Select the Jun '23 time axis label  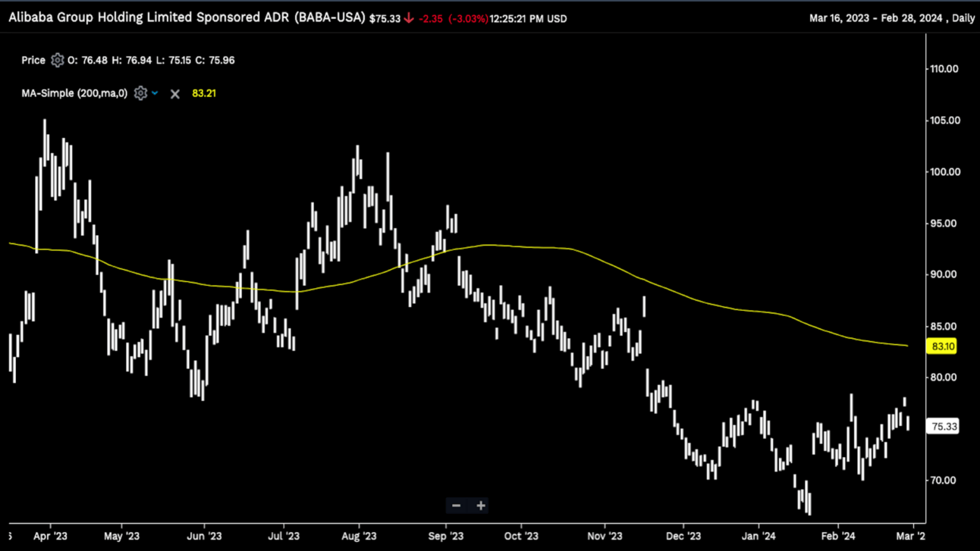pyautogui.click(x=204, y=536)
